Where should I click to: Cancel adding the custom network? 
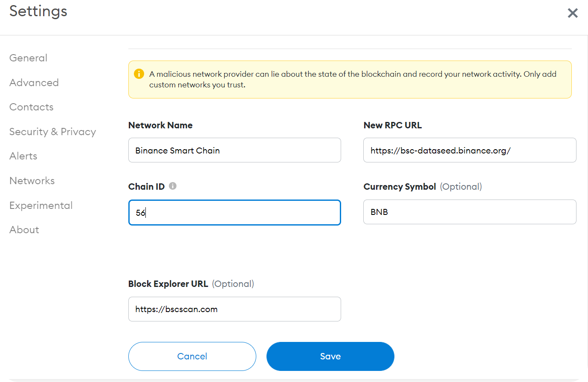pos(192,356)
